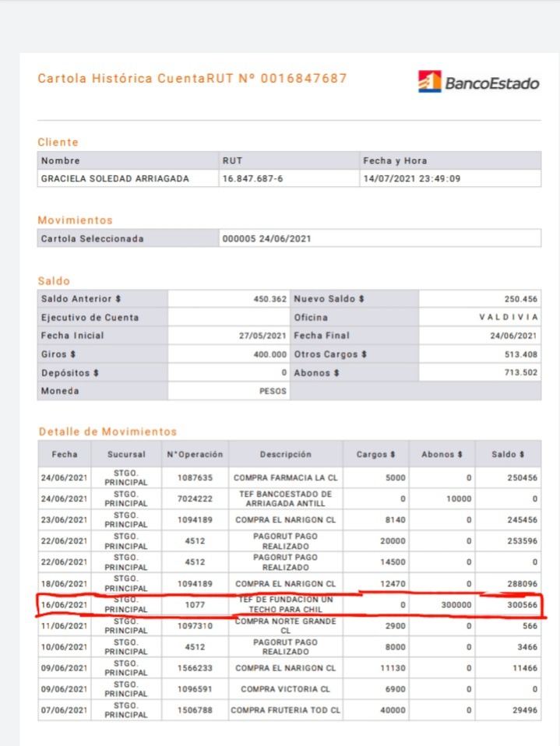This screenshot has width=560, height=746.
Task: Select the saldo value '300566'
Action: coord(522,605)
